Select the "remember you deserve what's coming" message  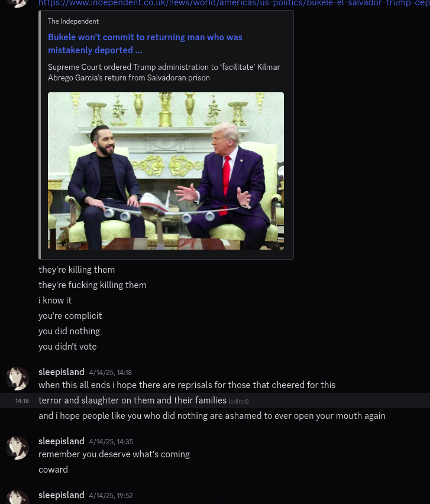114,454
